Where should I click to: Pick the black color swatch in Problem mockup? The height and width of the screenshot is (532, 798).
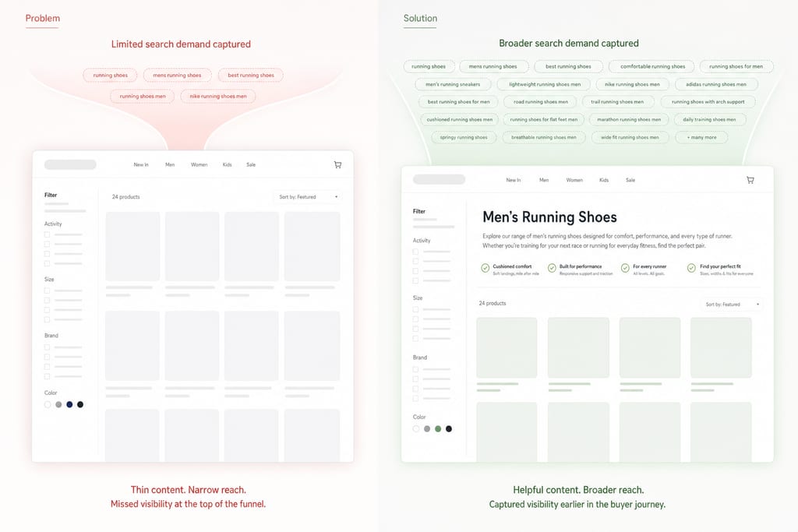coord(80,405)
